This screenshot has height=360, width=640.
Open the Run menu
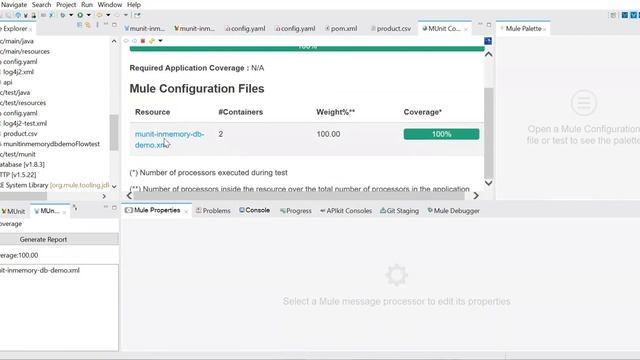(87, 5)
